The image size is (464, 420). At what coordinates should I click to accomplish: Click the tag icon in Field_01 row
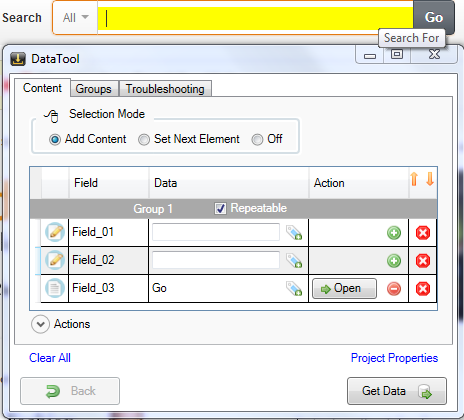tap(294, 233)
